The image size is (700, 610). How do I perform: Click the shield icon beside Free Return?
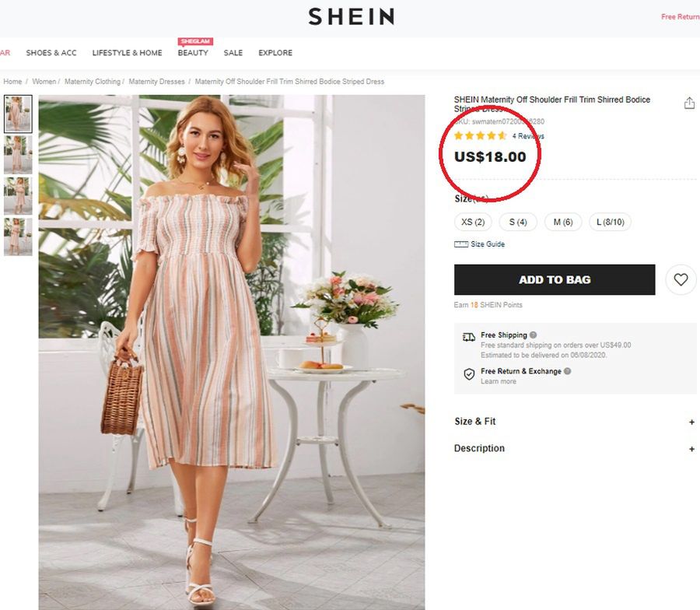[x=469, y=374]
